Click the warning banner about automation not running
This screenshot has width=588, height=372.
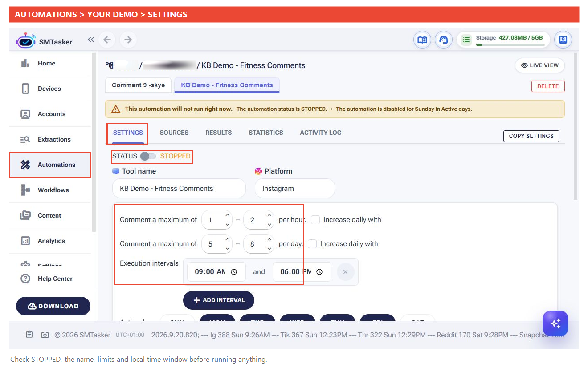[x=335, y=109]
